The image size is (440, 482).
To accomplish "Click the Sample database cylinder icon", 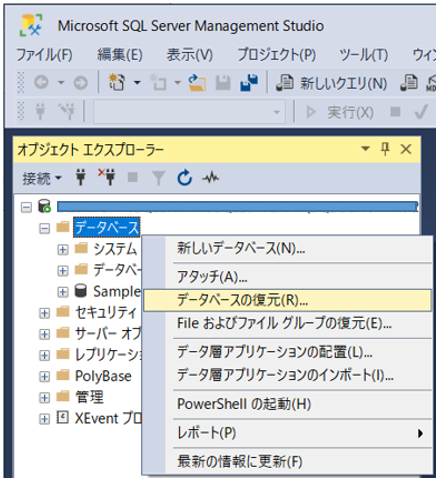I will (x=80, y=291).
